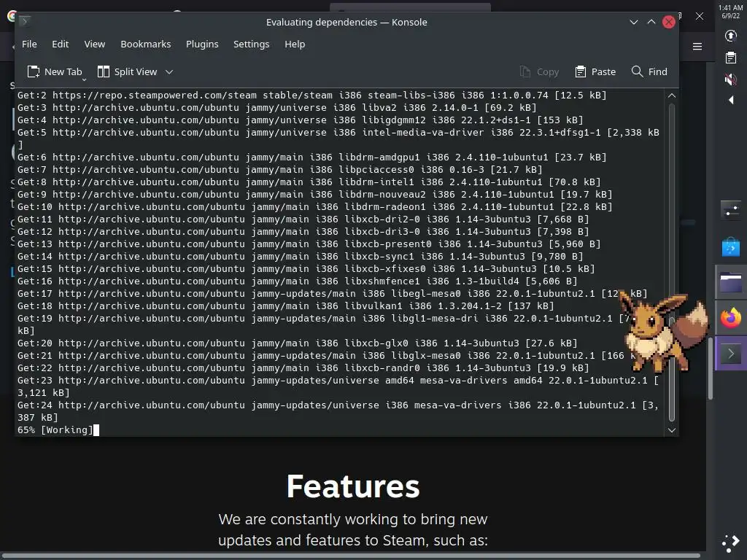Open the File menu in Konsole
Screen dimensions: 747x560
coord(29,44)
